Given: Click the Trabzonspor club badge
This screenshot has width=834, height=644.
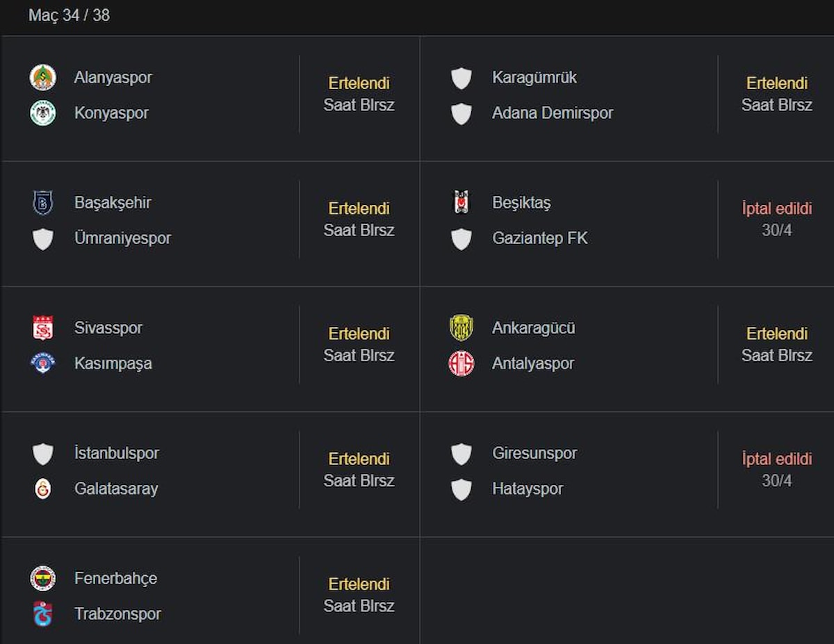Looking at the screenshot, I should point(43,613).
